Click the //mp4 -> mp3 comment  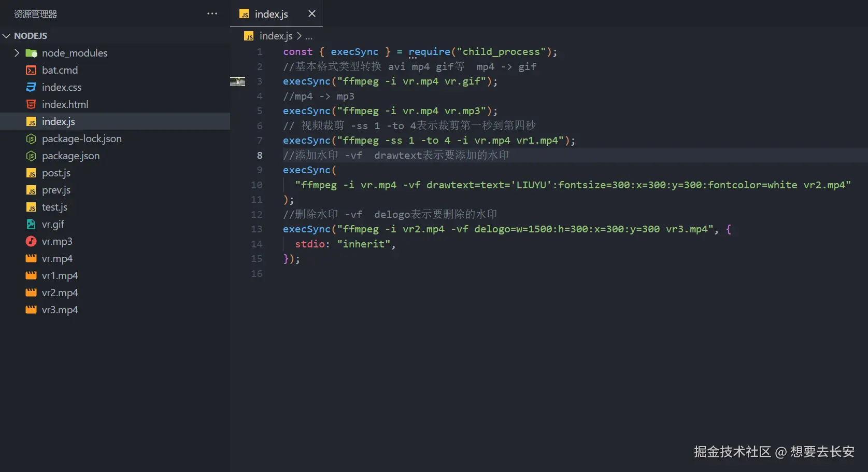click(319, 96)
